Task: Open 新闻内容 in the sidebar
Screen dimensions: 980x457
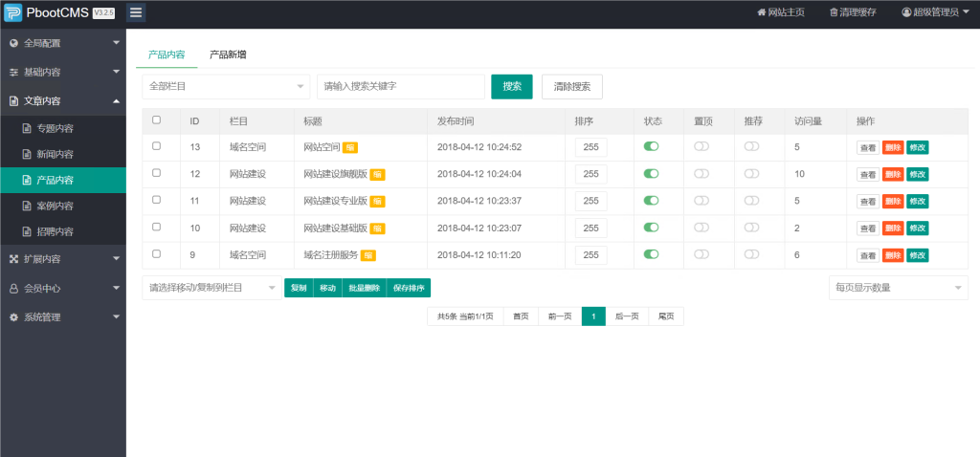Action: point(55,154)
